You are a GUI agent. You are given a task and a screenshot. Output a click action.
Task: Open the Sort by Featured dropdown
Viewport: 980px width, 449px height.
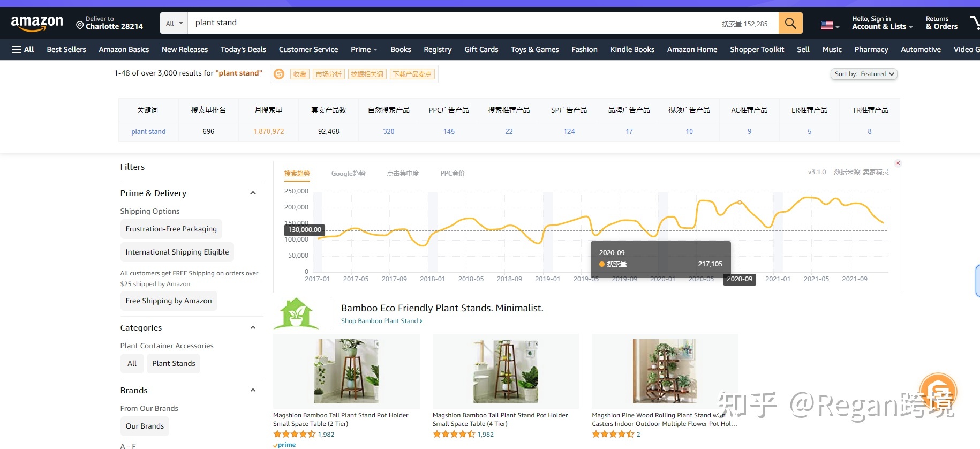click(x=864, y=74)
